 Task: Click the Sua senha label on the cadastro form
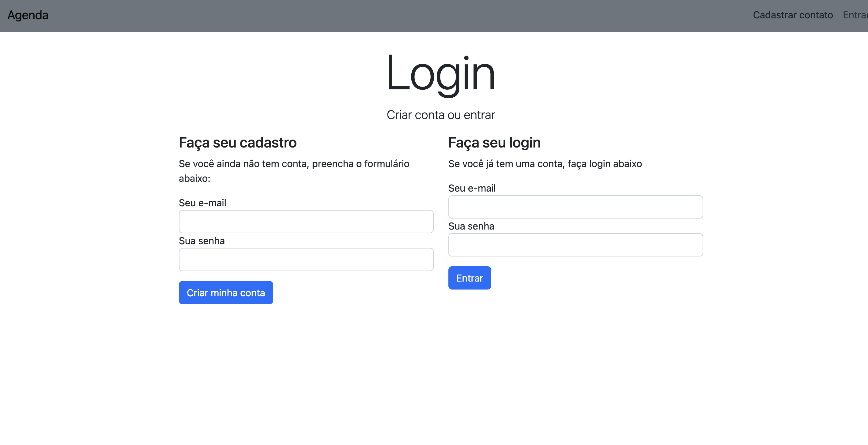click(202, 241)
